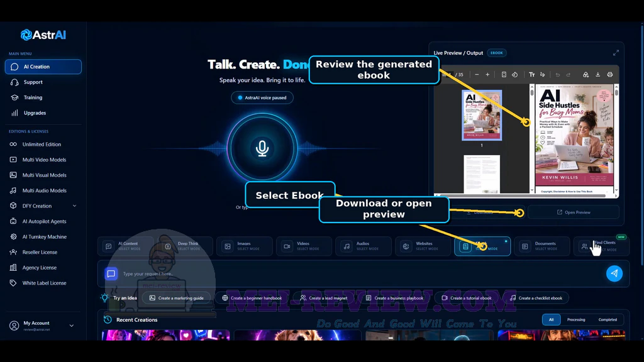This screenshot has height=362, width=644.
Task: Zoom in with the plus icon in PDF toolbar
Action: 487,75
